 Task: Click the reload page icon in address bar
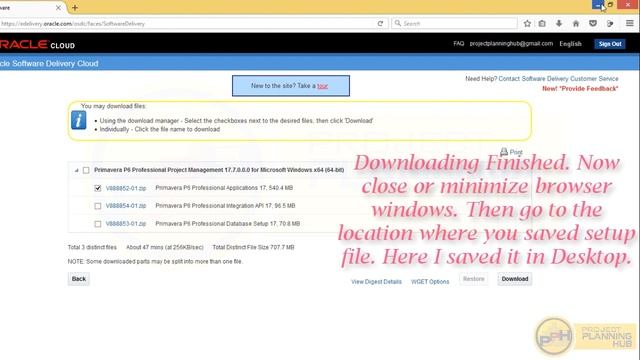point(380,24)
